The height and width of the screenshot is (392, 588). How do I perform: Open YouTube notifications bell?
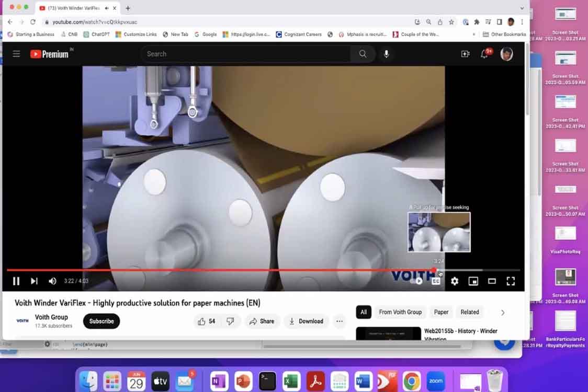pyautogui.click(x=484, y=54)
